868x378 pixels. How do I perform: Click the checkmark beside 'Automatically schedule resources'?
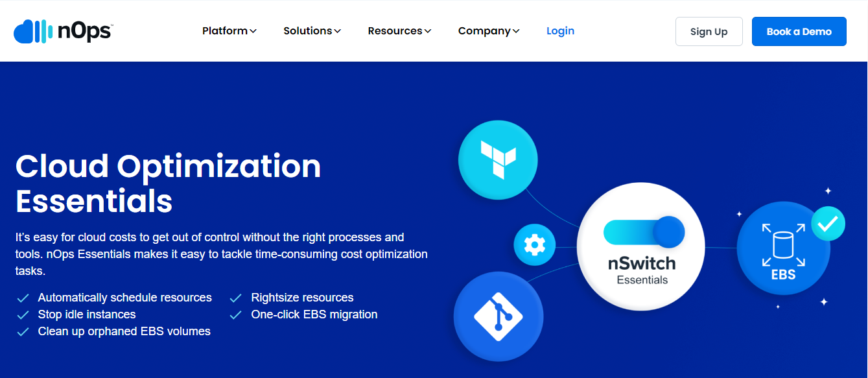coord(23,297)
